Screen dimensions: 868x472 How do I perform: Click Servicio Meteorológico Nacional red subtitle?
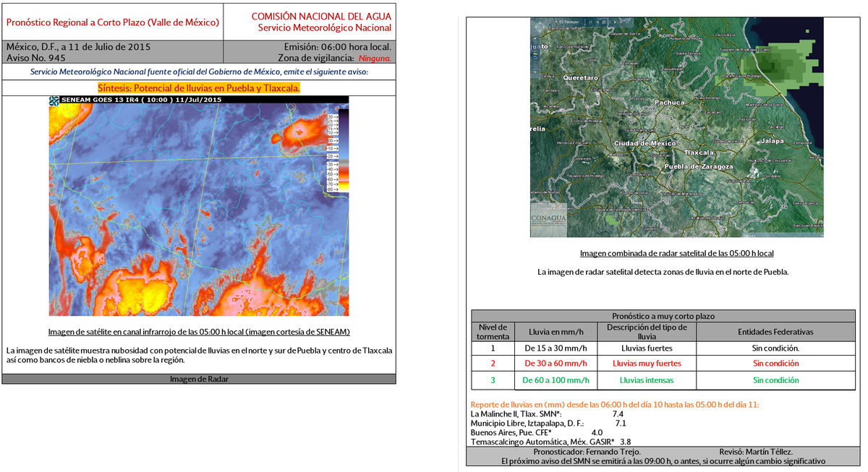pos(325,28)
